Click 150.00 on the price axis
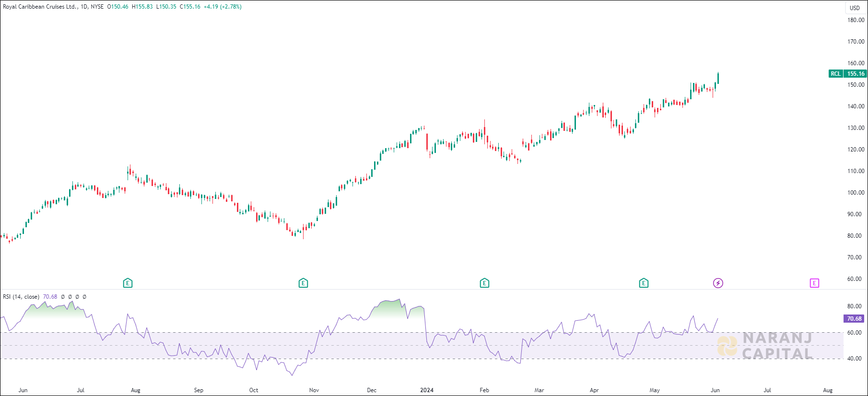 pos(856,84)
